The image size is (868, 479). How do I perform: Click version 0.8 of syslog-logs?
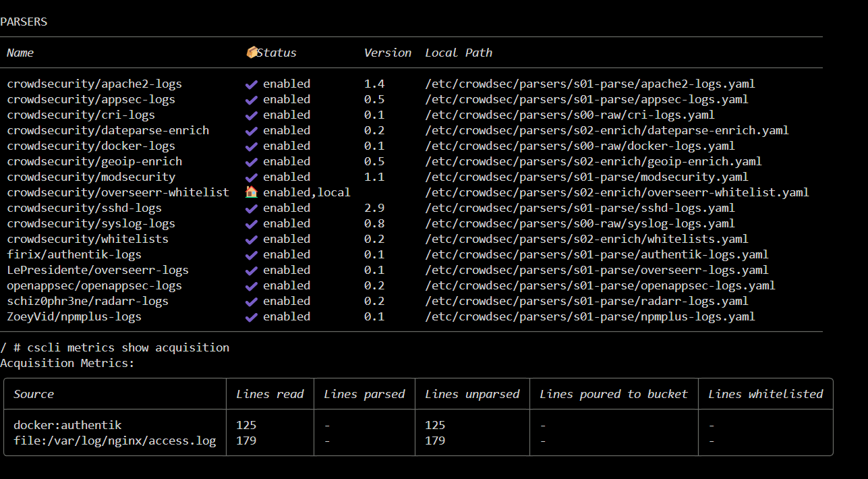point(374,224)
